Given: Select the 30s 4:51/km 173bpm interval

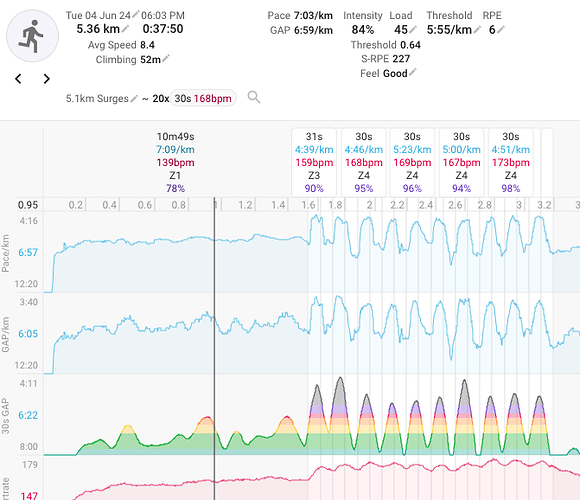Looking at the screenshot, I should tap(510, 162).
